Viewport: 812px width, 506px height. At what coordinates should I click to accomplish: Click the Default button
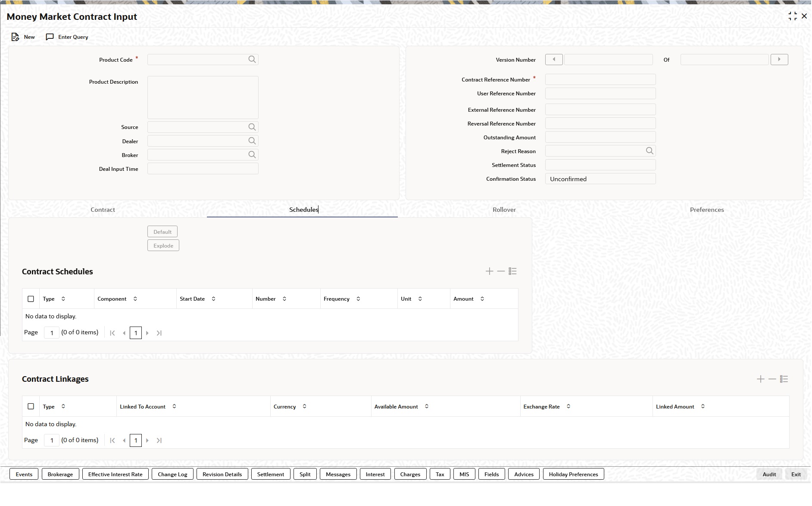(162, 232)
